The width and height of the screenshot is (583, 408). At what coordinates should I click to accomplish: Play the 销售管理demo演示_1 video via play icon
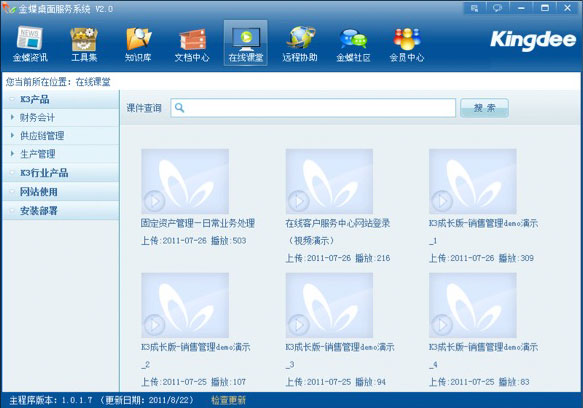point(442,201)
